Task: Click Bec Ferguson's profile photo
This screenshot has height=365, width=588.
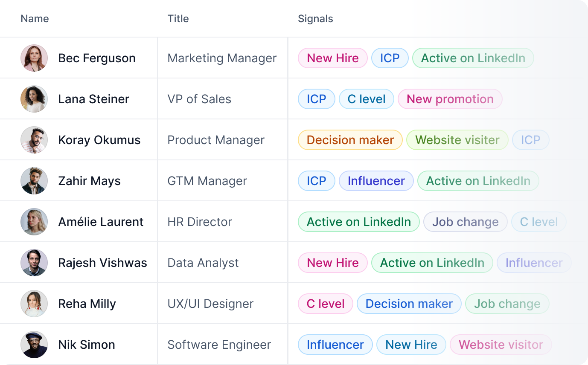Action: click(x=34, y=58)
